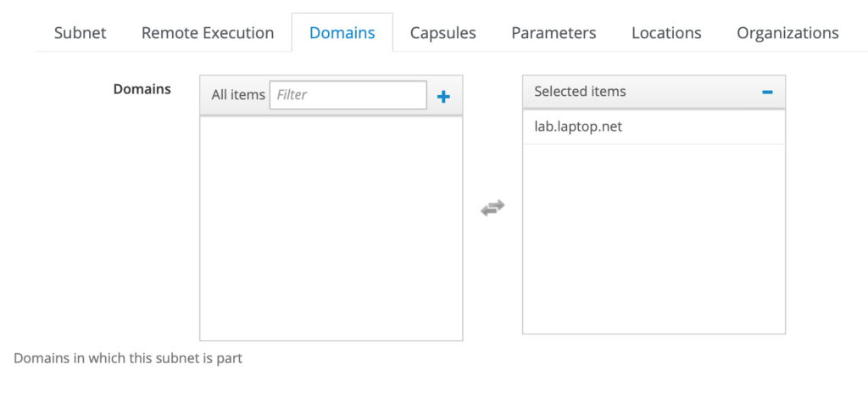
Task: Show the Organizations tab
Action: [x=787, y=33]
